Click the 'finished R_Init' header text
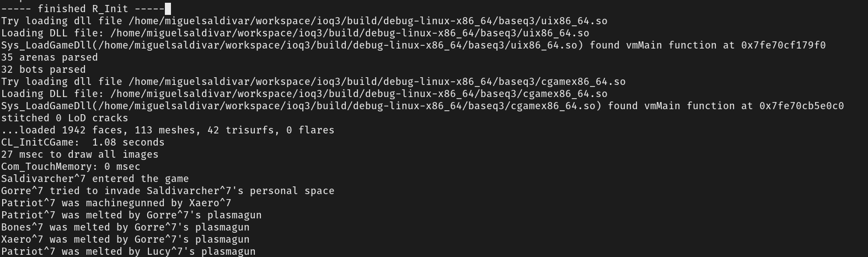Screen dimensions: 868x257 (x=83, y=9)
